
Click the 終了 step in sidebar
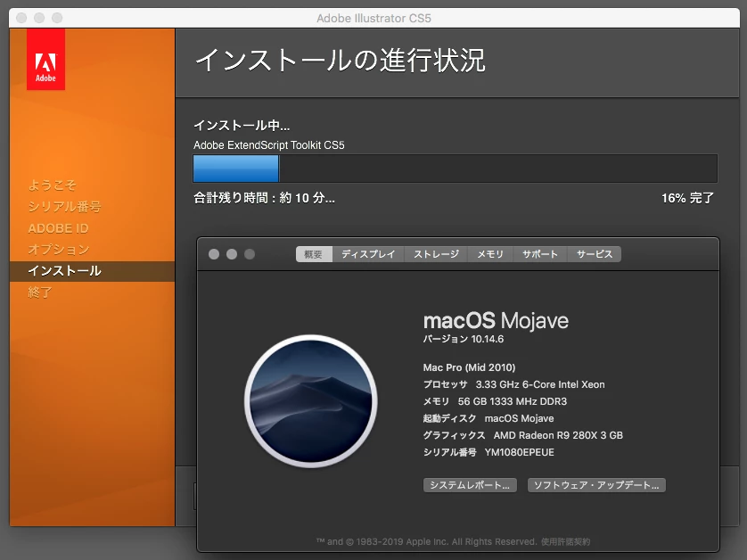[x=40, y=292]
